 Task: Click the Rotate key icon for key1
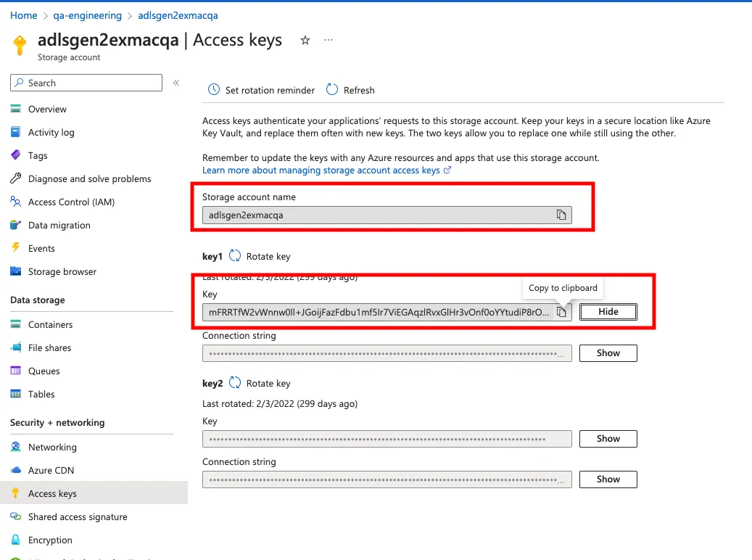pyautogui.click(x=234, y=256)
